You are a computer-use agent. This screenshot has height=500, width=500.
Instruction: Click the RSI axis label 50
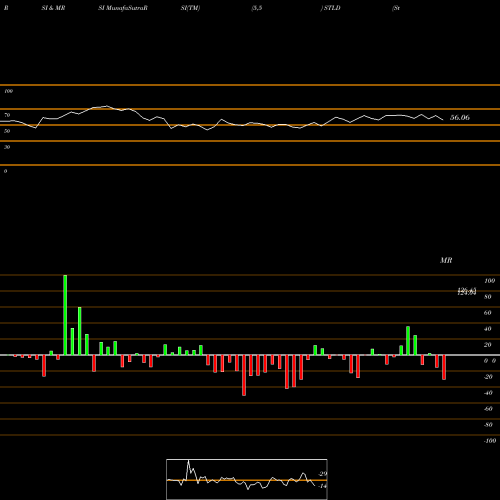(7, 131)
